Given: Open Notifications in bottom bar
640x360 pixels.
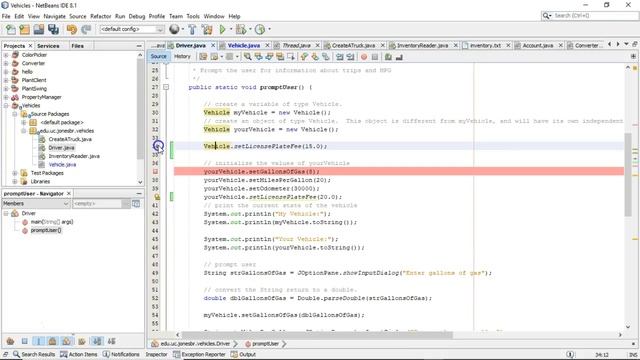Looking at the screenshot, I should (x=121, y=354).
